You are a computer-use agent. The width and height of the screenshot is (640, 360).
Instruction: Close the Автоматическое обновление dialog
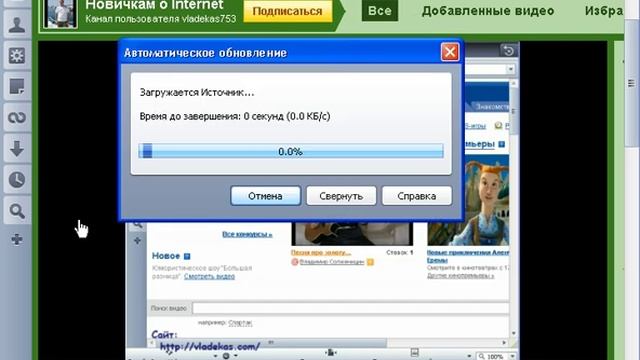click(x=450, y=52)
